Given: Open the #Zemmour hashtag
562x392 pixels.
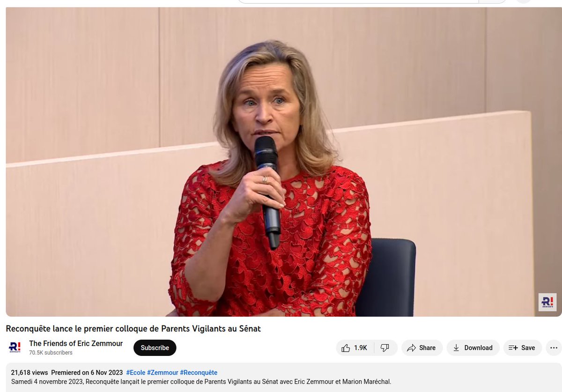Looking at the screenshot, I should (x=163, y=373).
